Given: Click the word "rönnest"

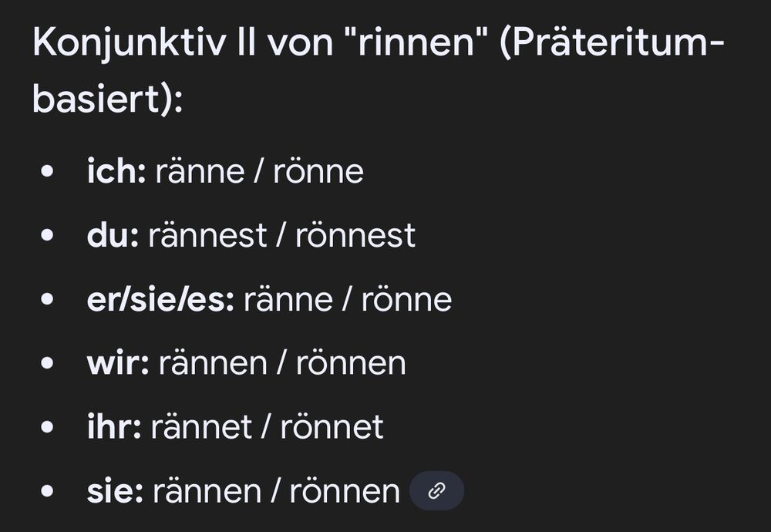Looking at the screenshot, I should [x=355, y=235].
